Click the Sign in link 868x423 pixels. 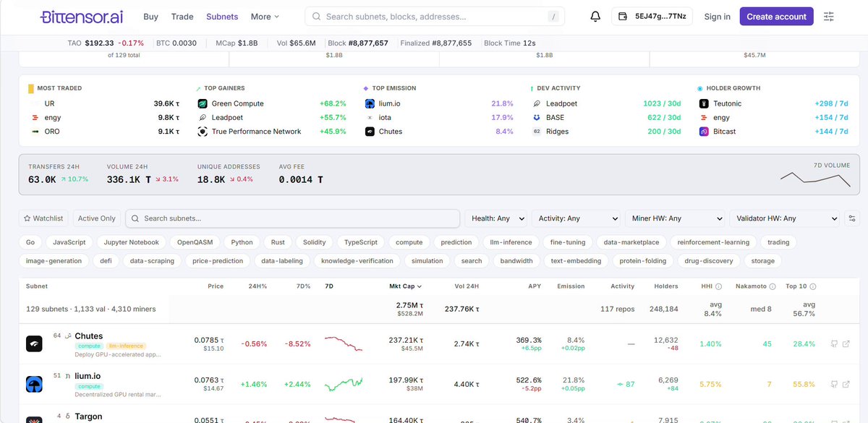[x=717, y=16]
